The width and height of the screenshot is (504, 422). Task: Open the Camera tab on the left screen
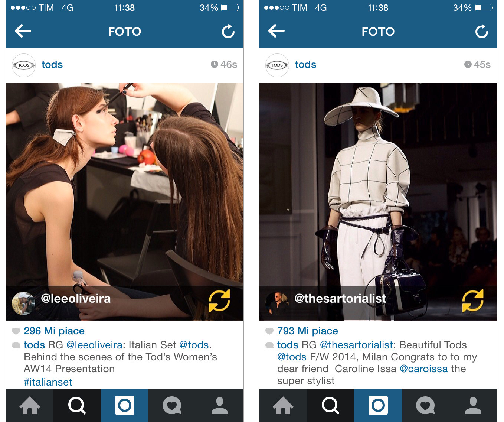125,405
